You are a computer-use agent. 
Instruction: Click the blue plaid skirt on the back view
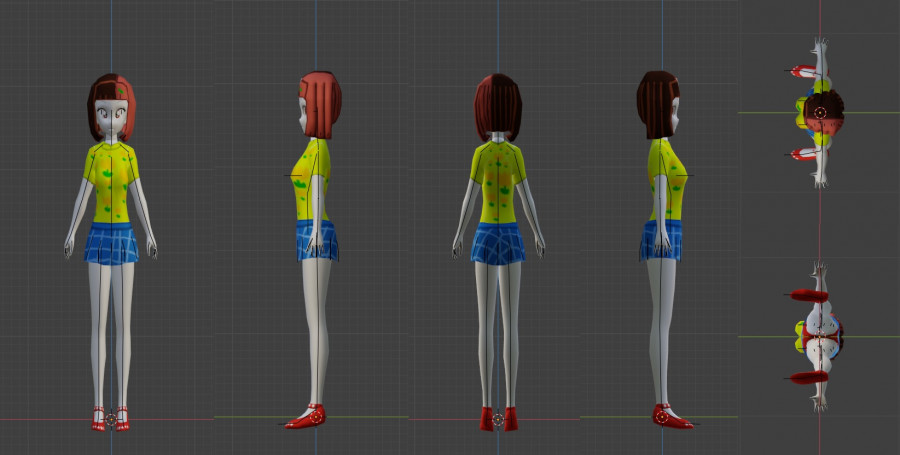(x=498, y=243)
